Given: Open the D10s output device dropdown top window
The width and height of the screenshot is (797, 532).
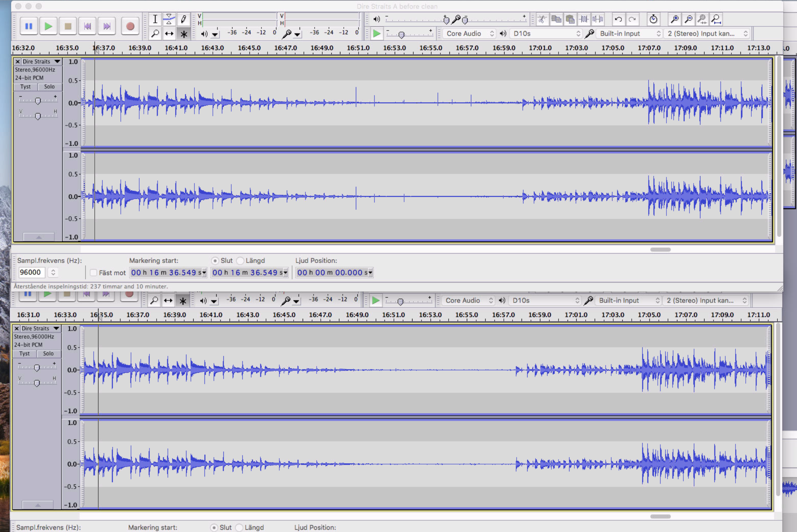Looking at the screenshot, I should tap(546, 34).
